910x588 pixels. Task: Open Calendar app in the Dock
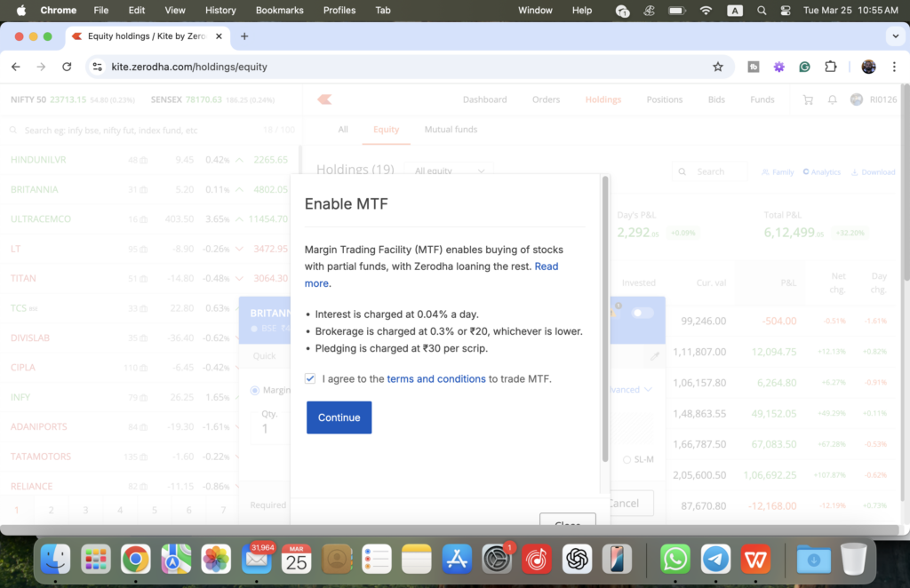click(x=296, y=559)
